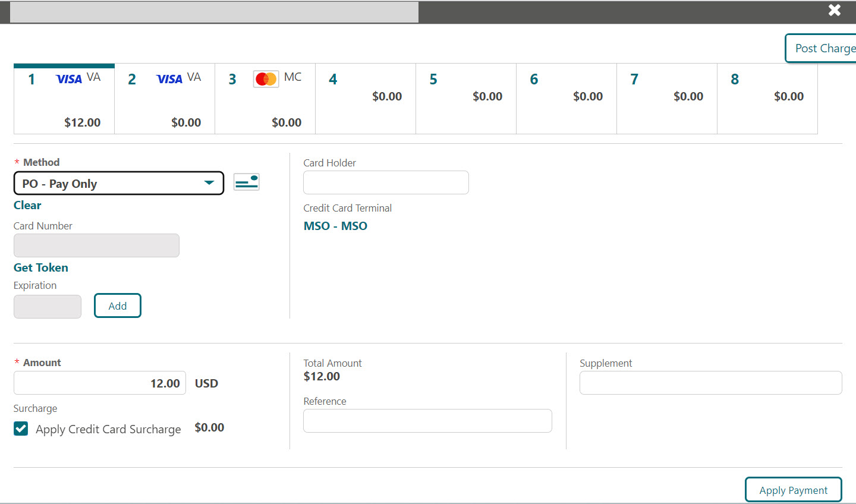Click the Clear link under Method
This screenshot has width=856, height=504.
tap(27, 205)
